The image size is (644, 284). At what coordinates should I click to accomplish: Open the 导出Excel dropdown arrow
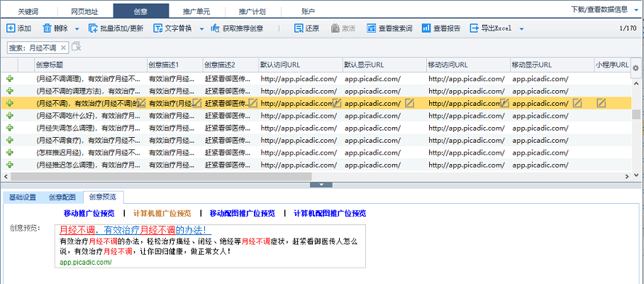(521, 29)
